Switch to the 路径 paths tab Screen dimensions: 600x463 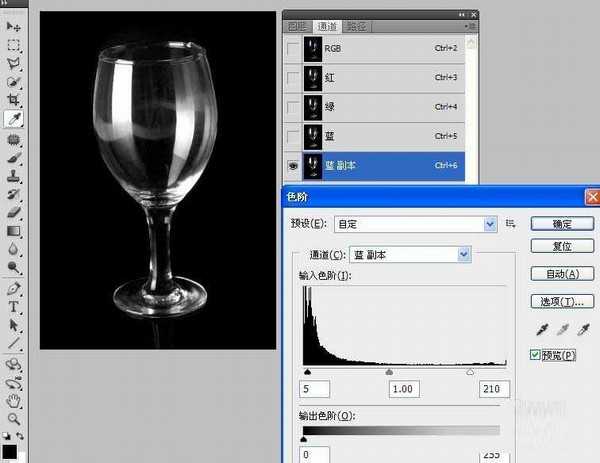[x=355, y=27]
